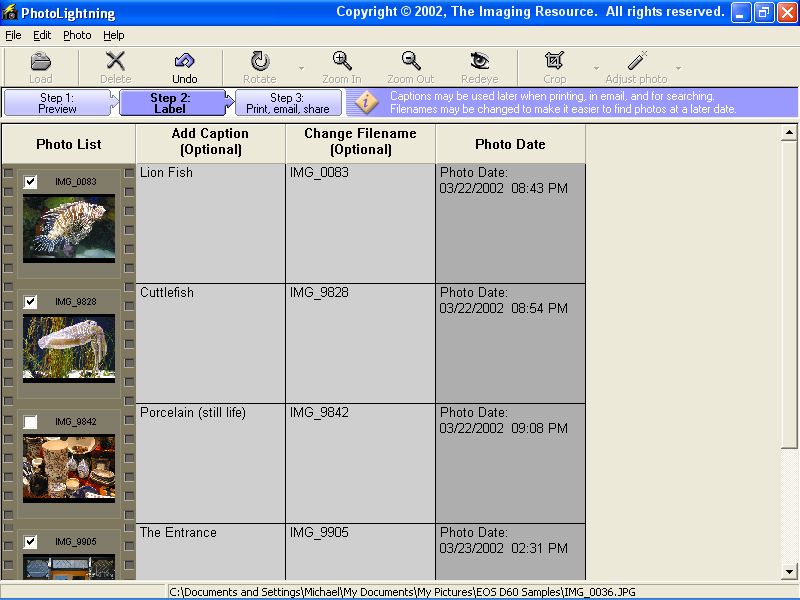Expand the Adjust photo dropdown arrow

coord(679,69)
